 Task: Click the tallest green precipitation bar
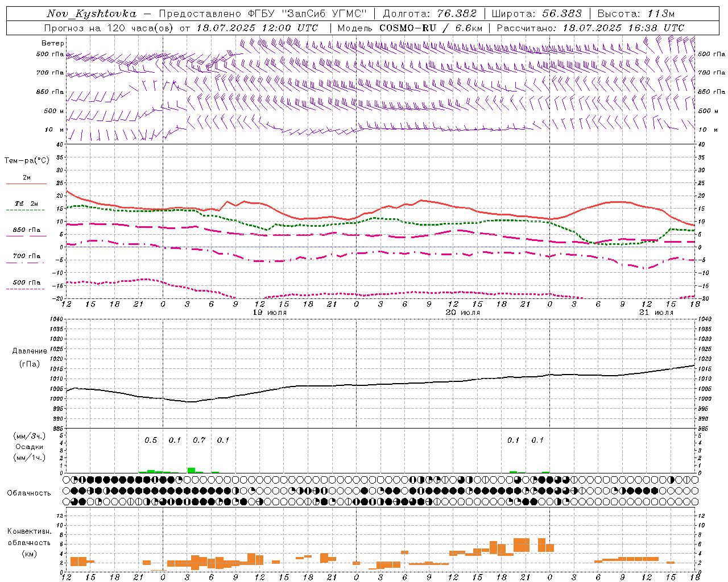coord(191,471)
